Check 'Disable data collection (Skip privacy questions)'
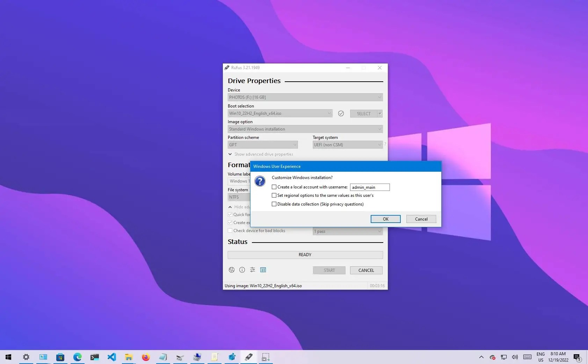Image resolution: width=588 pixels, height=364 pixels. point(274,204)
